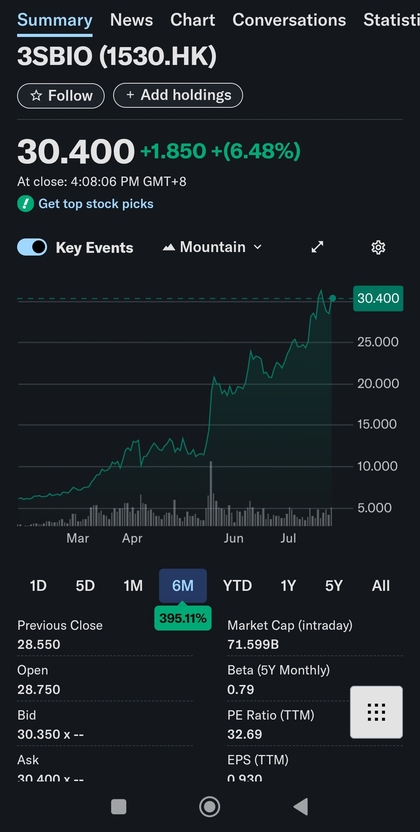The image size is (420, 832).
Task: Open the Summary tab
Action: (x=55, y=20)
